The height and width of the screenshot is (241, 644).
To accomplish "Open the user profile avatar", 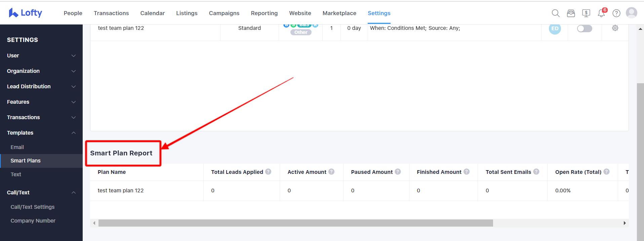I will coord(632,13).
